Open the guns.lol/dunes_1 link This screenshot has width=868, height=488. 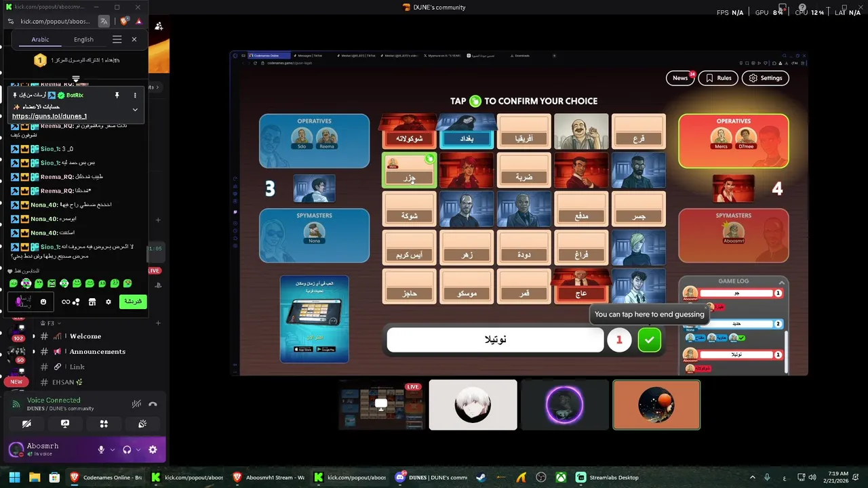click(50, 117)
